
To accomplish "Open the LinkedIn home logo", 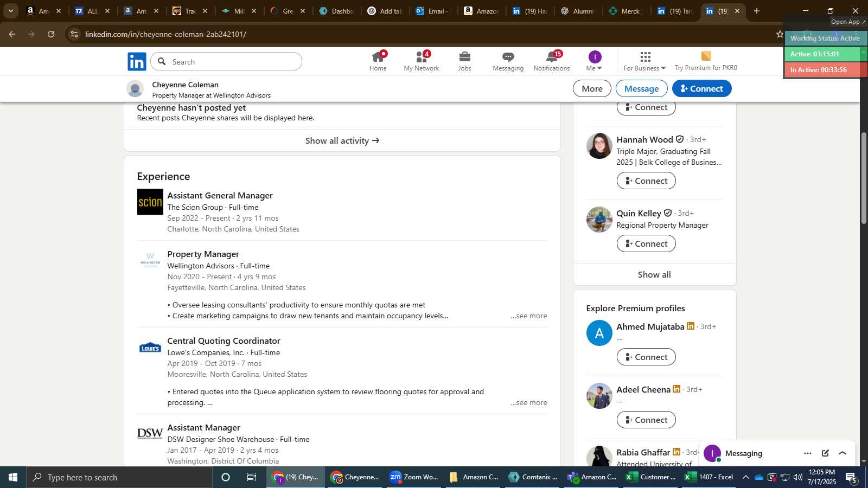I will point(137,61).
